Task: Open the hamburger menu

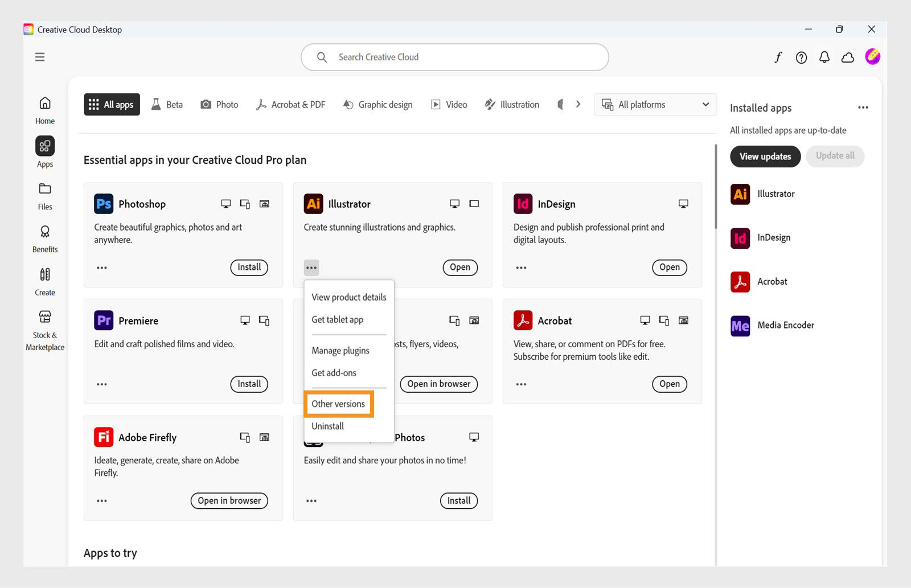Action: pyautogui.click(x=39, y=57)
